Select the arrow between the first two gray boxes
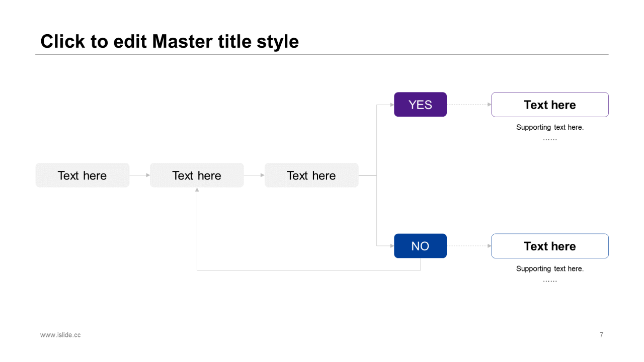Viewport: 644px width, 362px height. click(x=139, y=175)
